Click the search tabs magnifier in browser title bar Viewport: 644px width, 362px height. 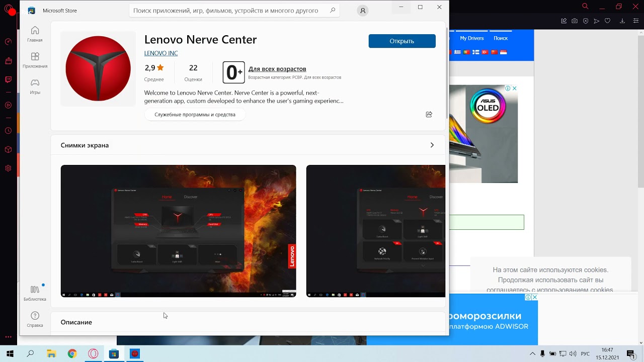click(x=585, y=7)
